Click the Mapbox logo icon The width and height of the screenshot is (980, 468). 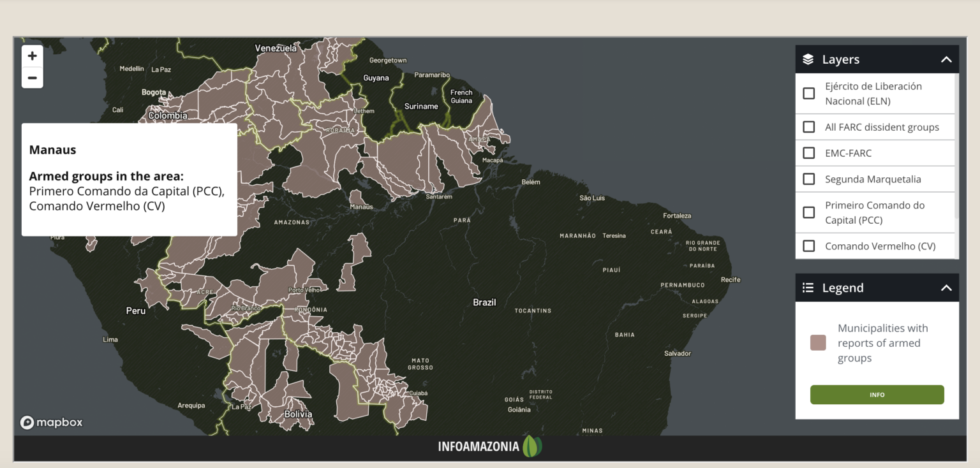pyautogui.click(x=27, y=422)
